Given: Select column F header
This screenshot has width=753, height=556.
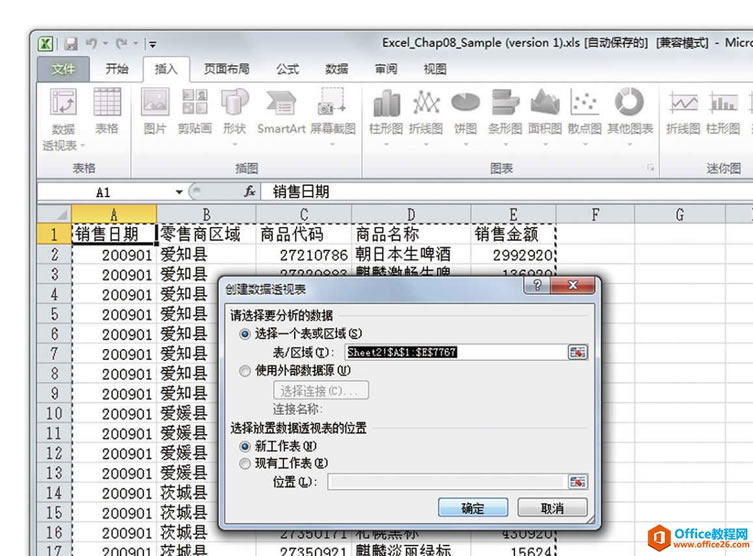Looking at the screenshot, I should 595,214.
